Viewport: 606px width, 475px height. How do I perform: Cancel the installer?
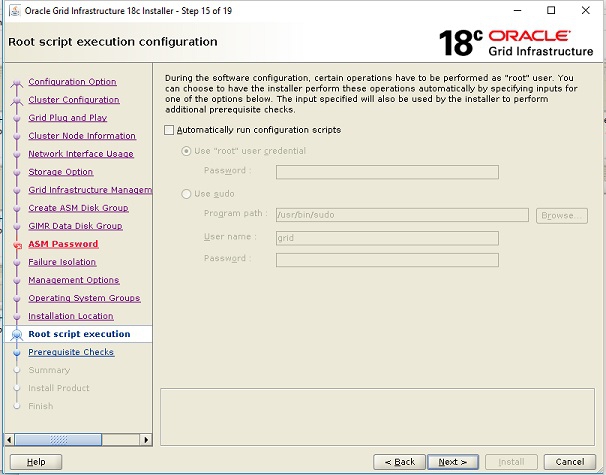(x=570, y=462)
